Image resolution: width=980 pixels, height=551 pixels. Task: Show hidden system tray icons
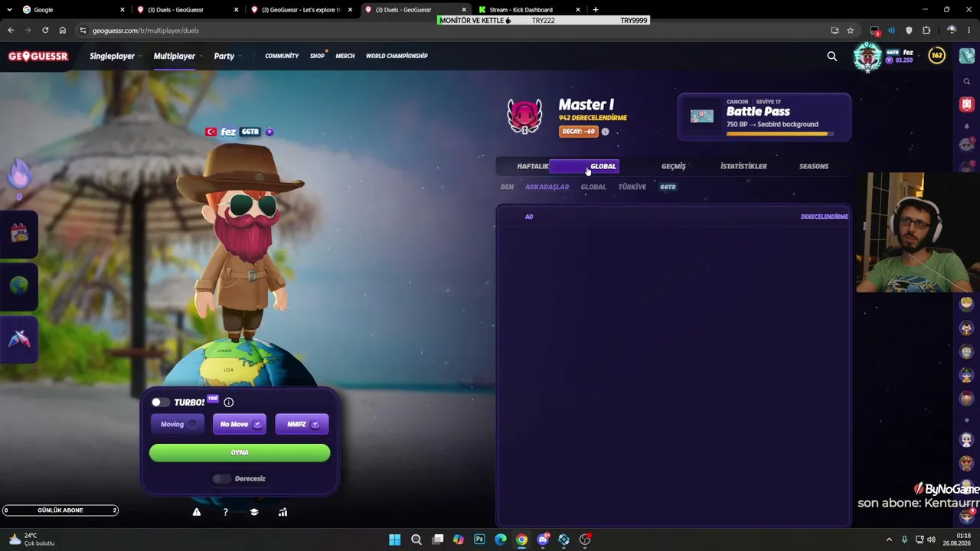coord(889,540)
